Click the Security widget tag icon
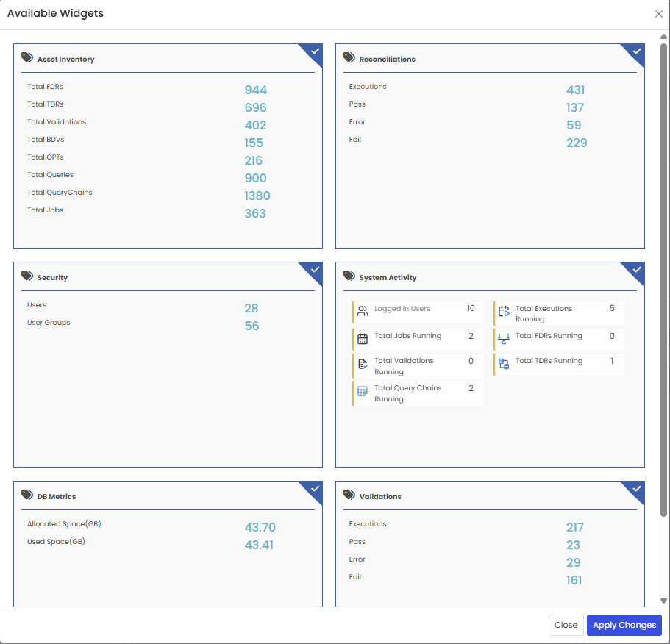 (x=27, y=276)
